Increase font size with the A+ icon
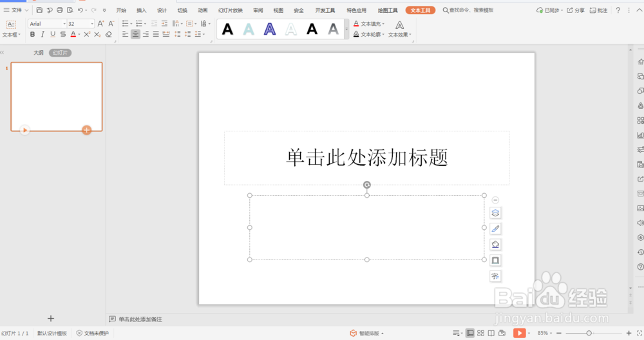The width and height of the screenshot is (644, 340). [100, 24]
